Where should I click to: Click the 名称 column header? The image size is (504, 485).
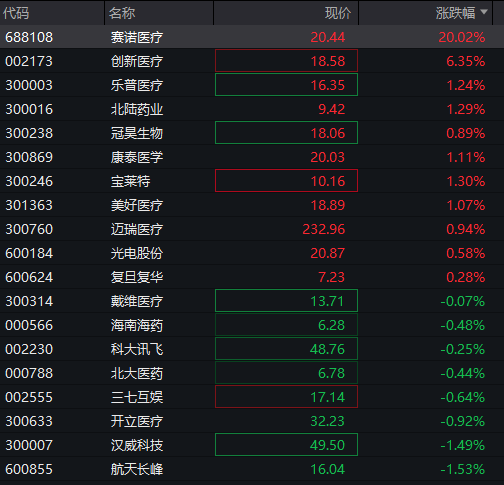point(122,13)
